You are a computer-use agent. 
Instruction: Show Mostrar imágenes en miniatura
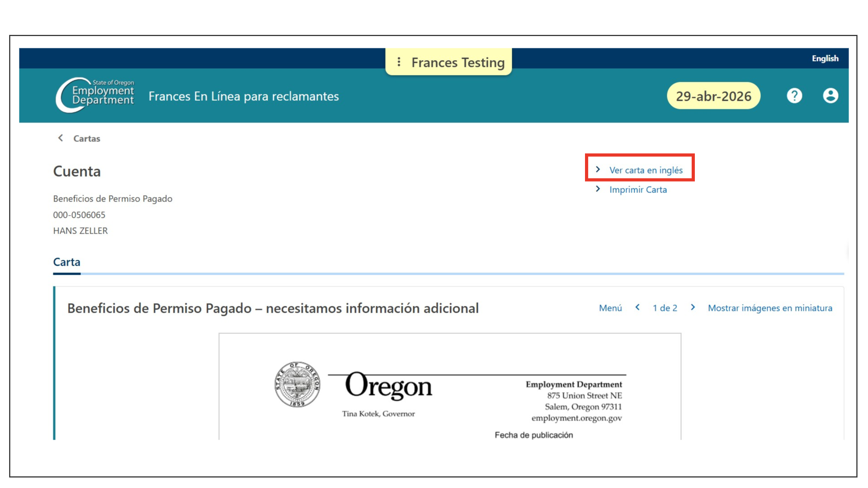pyautogui.click(x=770, y=308)
